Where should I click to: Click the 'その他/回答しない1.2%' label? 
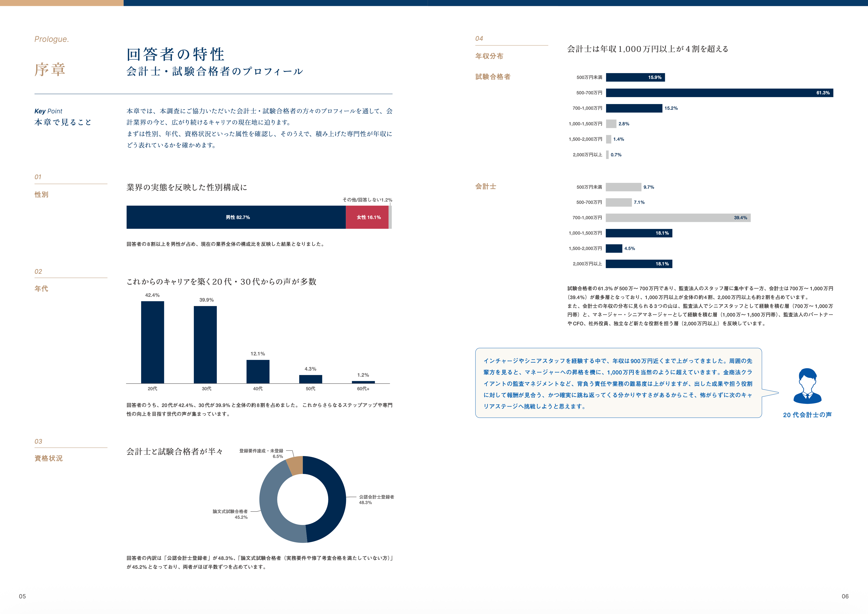367,200
